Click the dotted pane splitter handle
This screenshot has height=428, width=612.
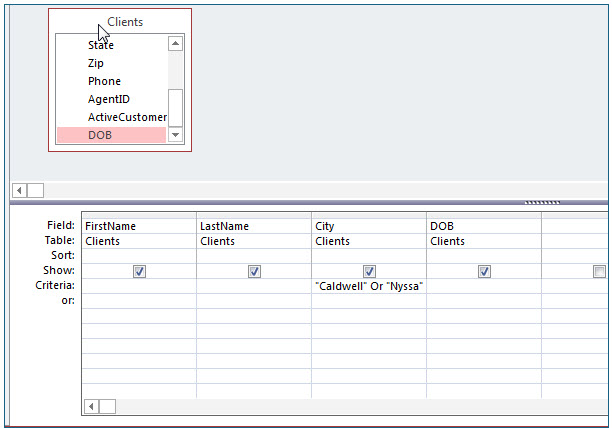[x=542, y=202]
